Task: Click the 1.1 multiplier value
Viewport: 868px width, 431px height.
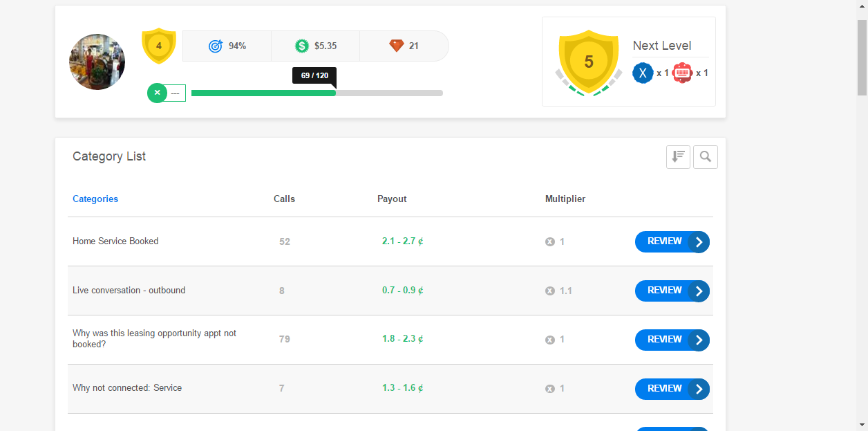Action: point(566,291)
